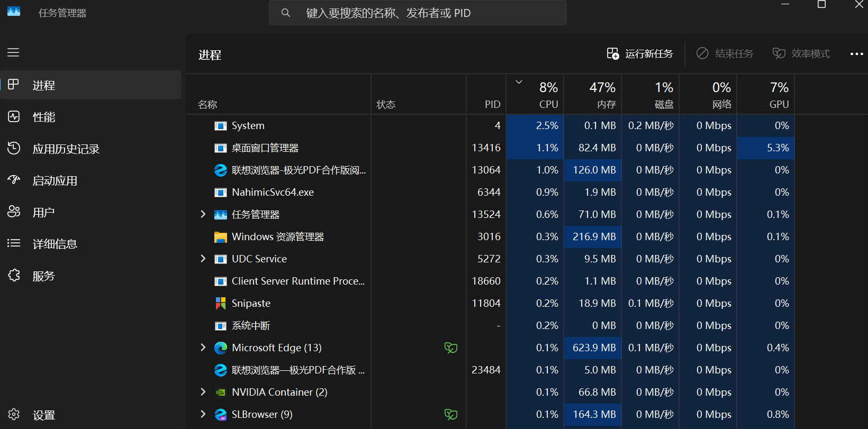Click the Task Manager app icon in title bar
The width and height of the screenshot is (868, 429).
click(14, 11)
